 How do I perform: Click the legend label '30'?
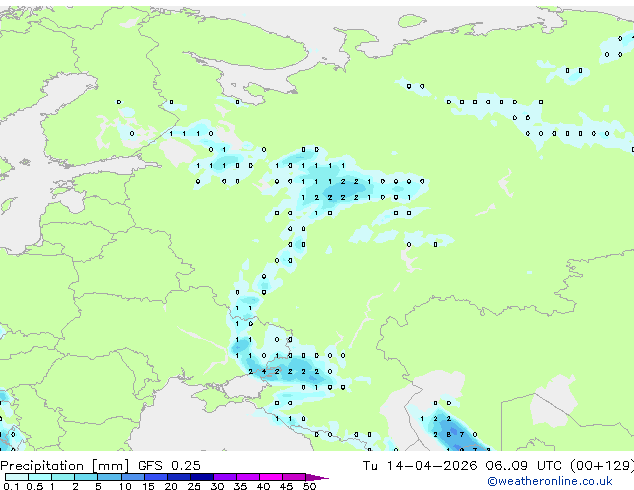218,486
